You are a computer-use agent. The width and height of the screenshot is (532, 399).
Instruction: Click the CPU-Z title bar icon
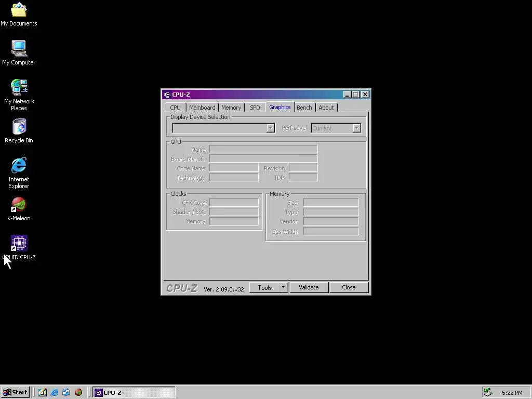coord(167,95)
